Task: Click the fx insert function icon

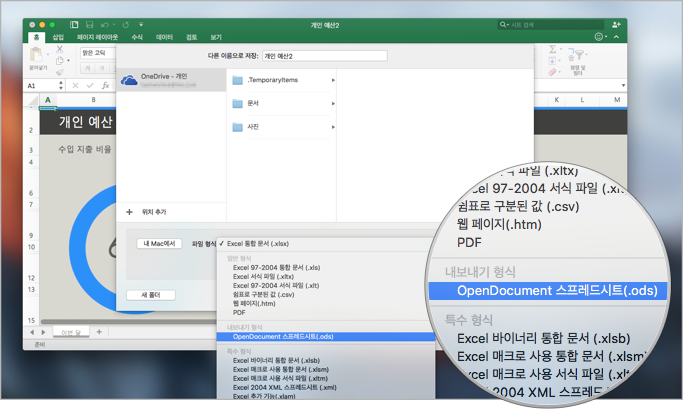Action: coord(105,85)
